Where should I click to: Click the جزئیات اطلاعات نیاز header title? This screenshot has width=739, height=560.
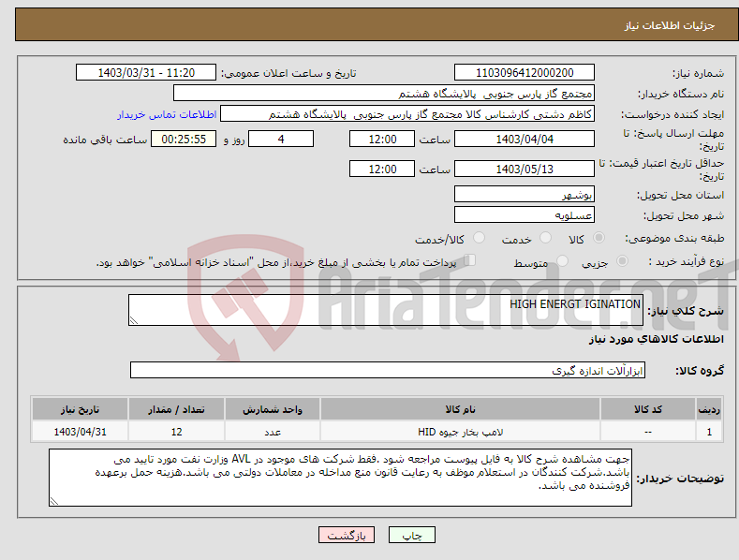coord(670,25)
